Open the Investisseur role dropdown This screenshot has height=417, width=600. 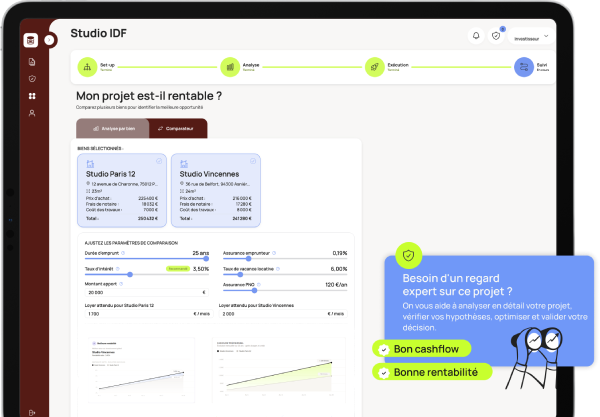tap(531, 38)
